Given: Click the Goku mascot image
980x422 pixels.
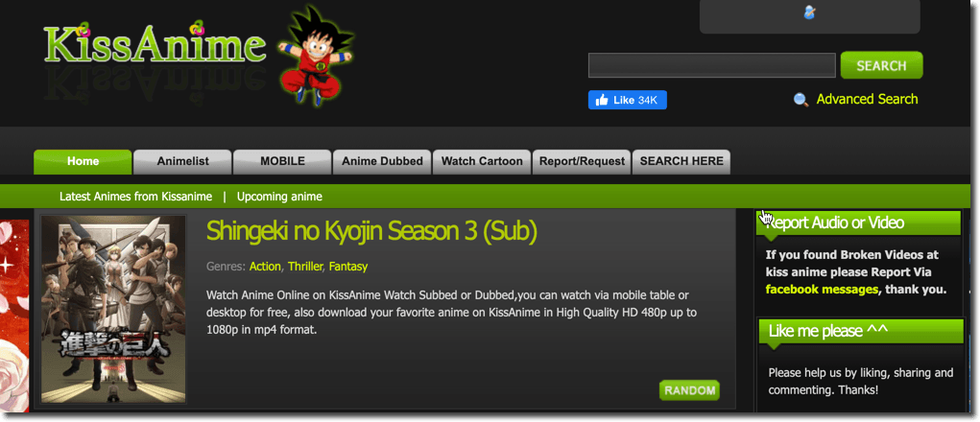Looking at the screenshot, I should click(316, 55).
